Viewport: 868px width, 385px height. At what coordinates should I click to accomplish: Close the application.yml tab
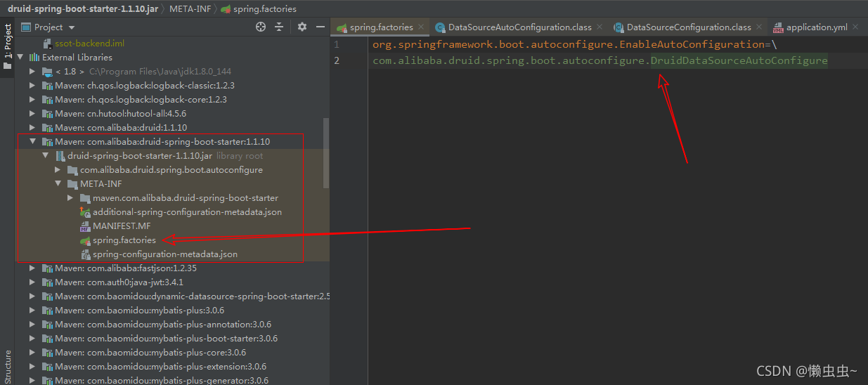coord(855,27)
